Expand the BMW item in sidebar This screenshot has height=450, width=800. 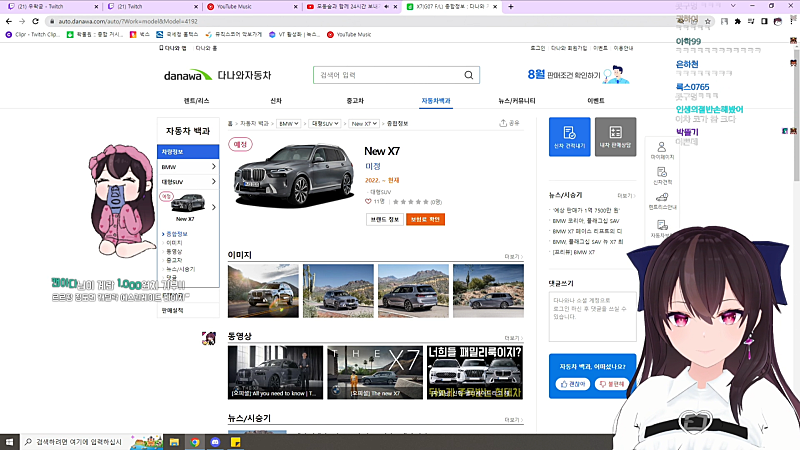pos(189,166)
